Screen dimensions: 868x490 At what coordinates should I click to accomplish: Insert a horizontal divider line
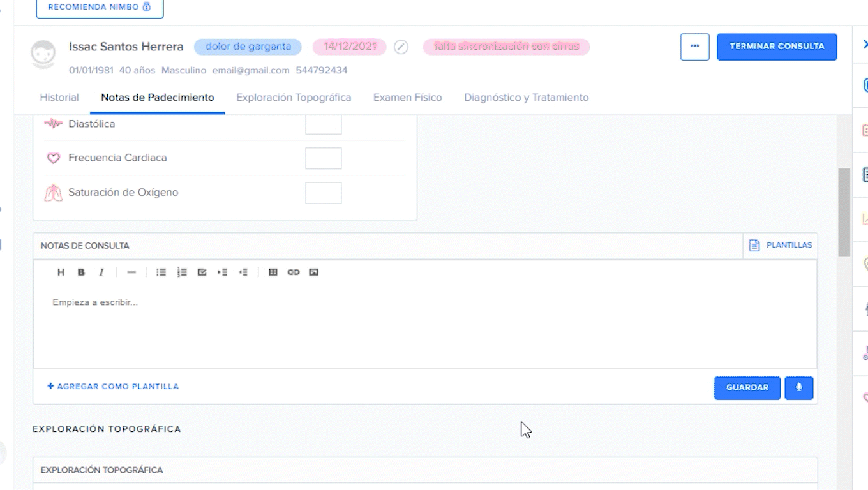tap(131, 272)
